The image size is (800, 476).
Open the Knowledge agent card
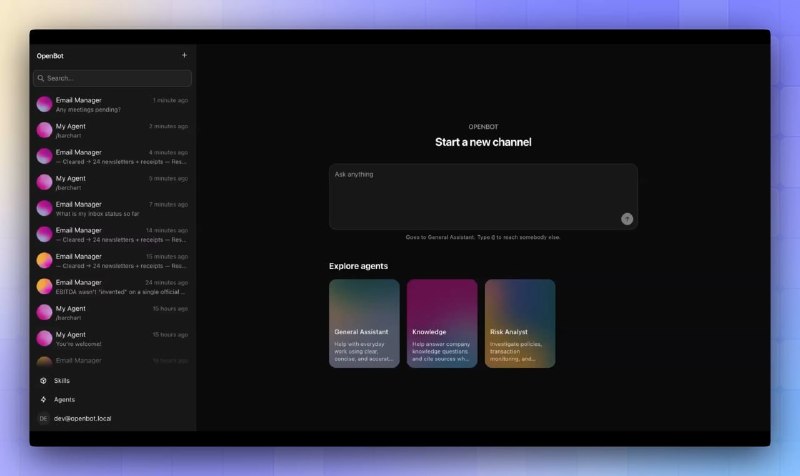[x=442, y=323]
